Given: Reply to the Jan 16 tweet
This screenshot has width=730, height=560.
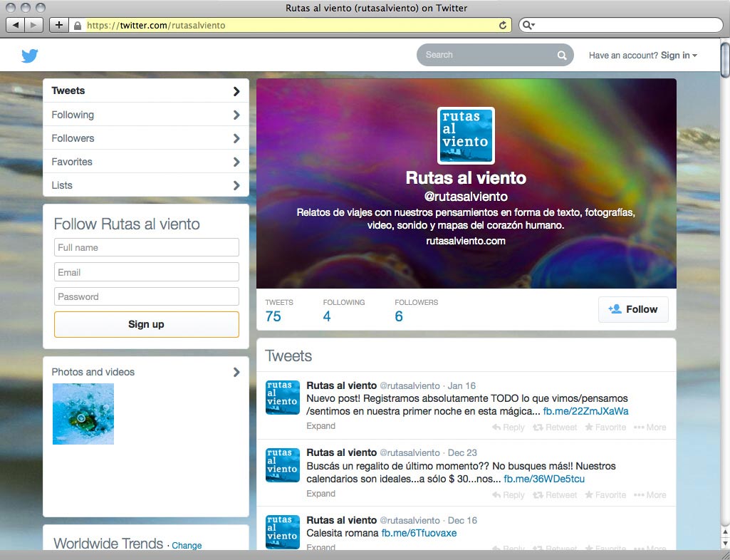Looking at the screenshot, I should [x=508, y=427].
